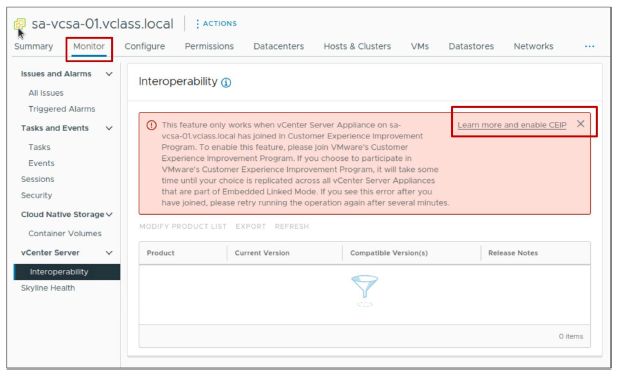Click the Interoperability heading text
Viewport: 624px width, 375px height.
point(178,82)
